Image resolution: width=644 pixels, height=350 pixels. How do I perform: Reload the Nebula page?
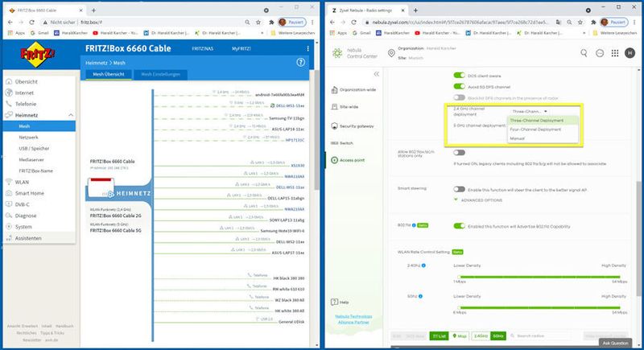pyautogui.click(x=353, y=23)
